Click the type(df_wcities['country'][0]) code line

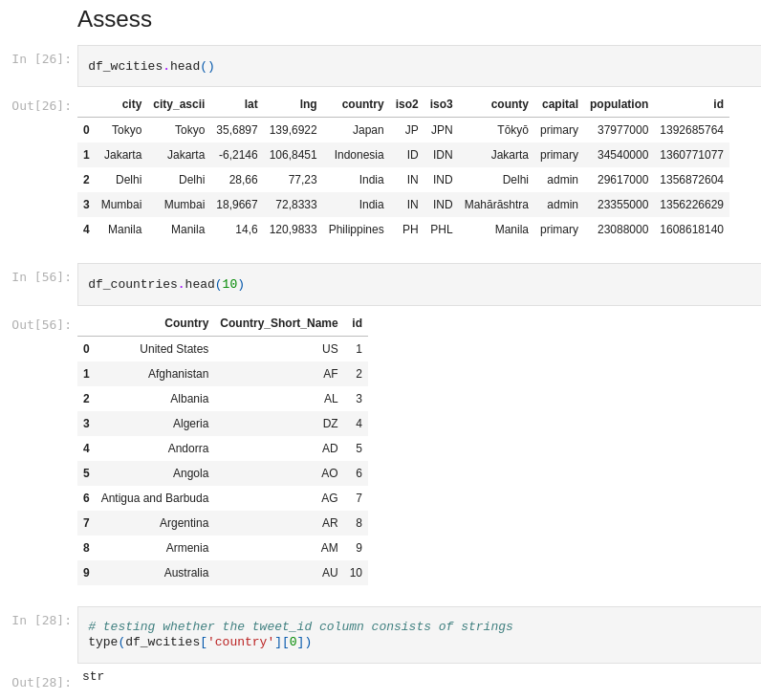click(200, 642)
